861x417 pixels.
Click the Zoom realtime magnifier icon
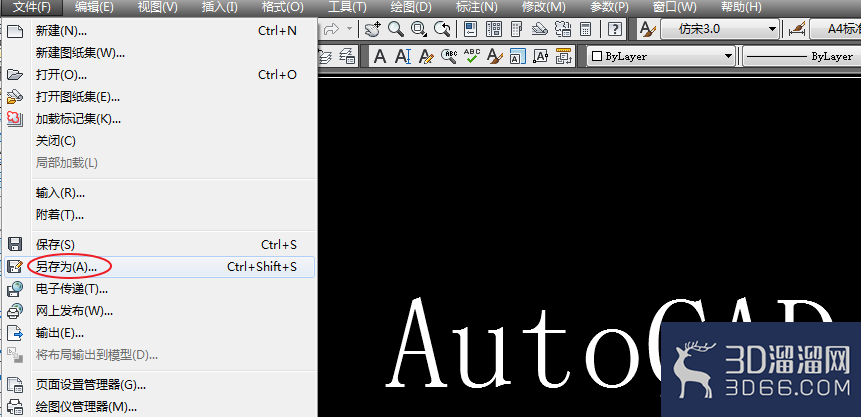click(396, 29)
